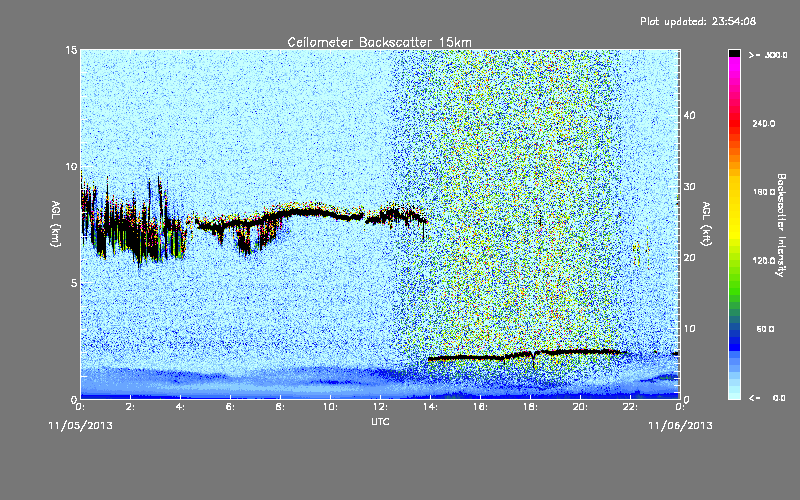Click the 5 km tick label
Image resolution: width=800 pixels, height=500 pixels.
[74, 283]
